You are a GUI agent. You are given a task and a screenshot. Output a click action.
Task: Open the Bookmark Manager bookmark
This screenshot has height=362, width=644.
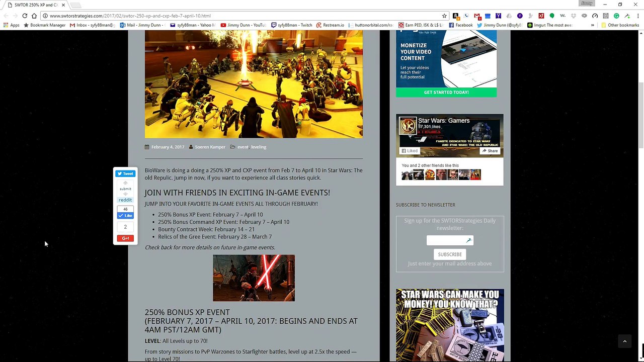point(45,25)
